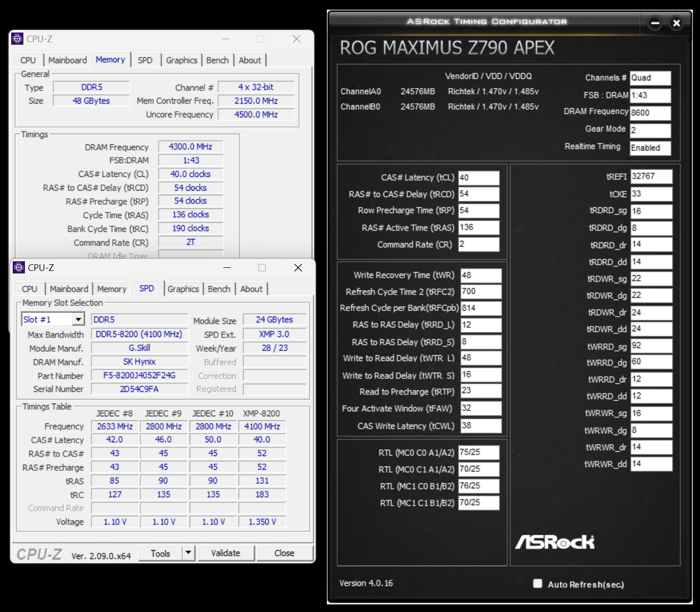
Task: Click the RAS# Active Time (tRAS) field
Action: tap(479, 227)
